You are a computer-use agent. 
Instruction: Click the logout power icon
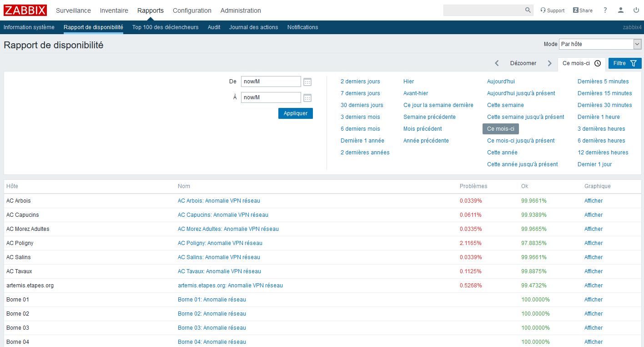[x=636, y=10]
